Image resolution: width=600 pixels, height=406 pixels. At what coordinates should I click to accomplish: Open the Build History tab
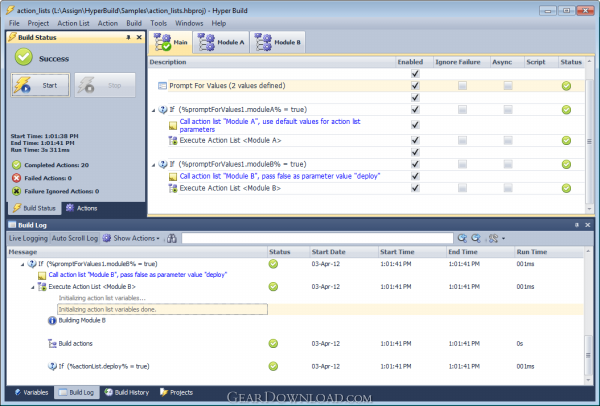pos(126,392)
